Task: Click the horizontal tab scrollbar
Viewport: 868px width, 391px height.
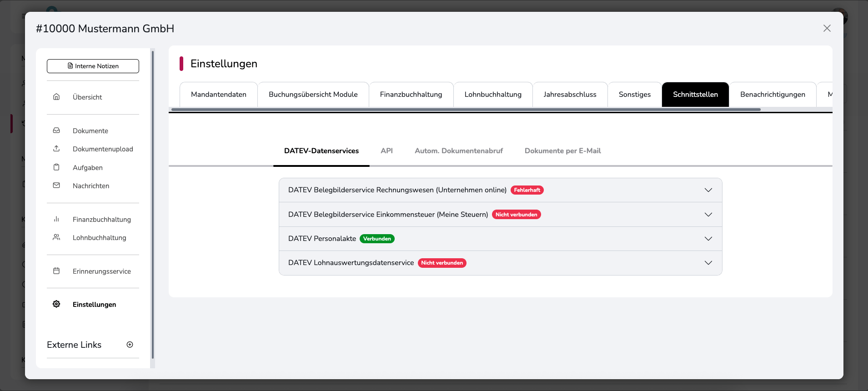Action: point(466,110)
